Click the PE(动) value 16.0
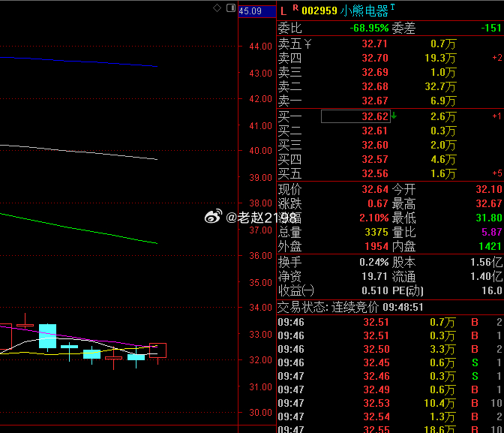The height and width of the screenshot is (433, 504). [x=491, y=290]
